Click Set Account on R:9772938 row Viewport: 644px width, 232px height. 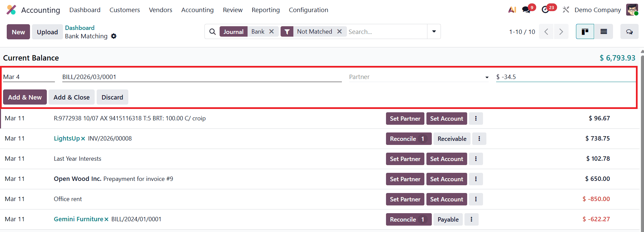[x=447, y=118]
